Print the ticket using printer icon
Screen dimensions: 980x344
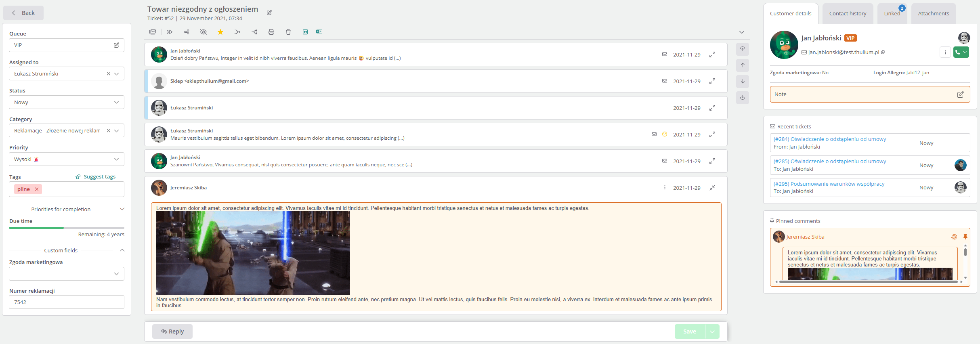271,32
